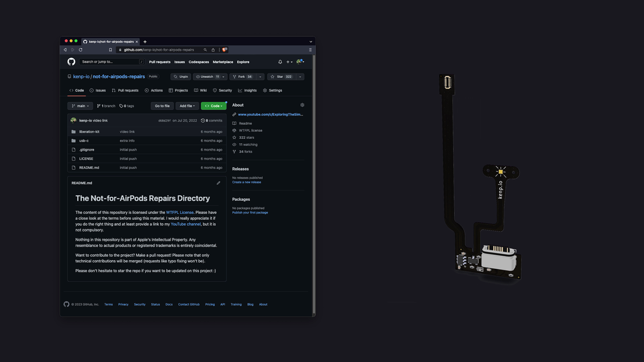
Task: Click the 0 tags link
Action: click(127, 106)
